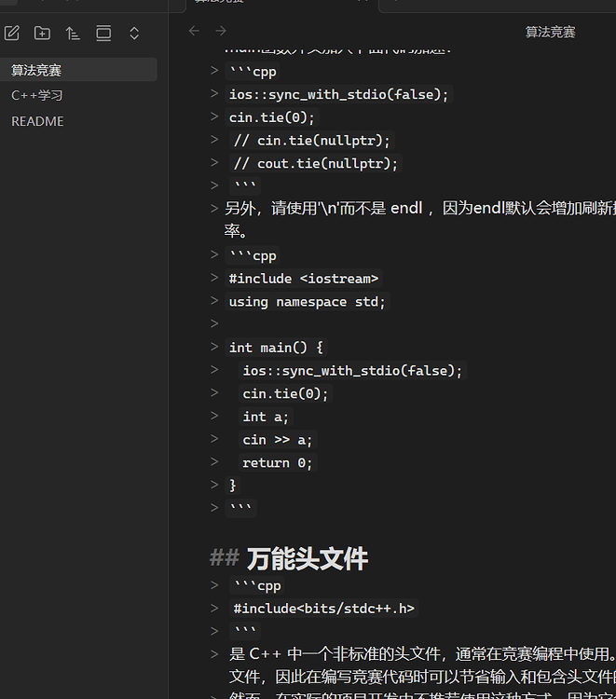
Task: Click the 万能头文件 heading
Action: [308, 559]
